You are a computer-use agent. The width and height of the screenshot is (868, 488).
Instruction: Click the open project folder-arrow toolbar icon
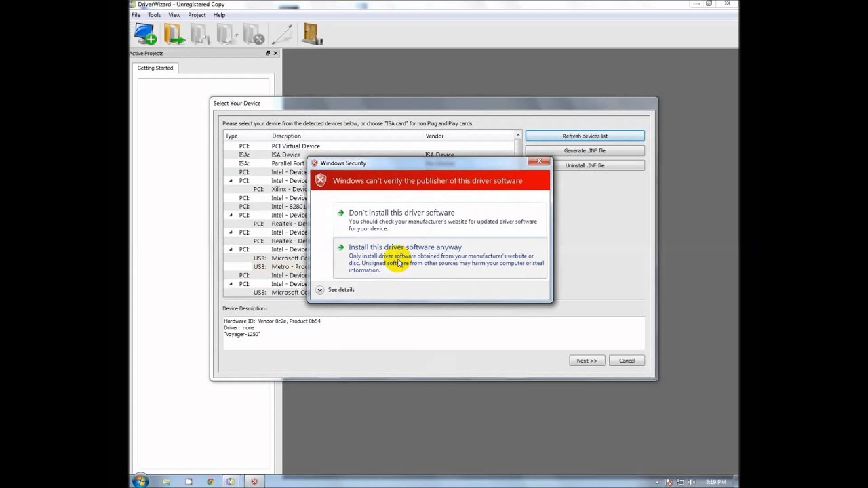pos(174,34)
